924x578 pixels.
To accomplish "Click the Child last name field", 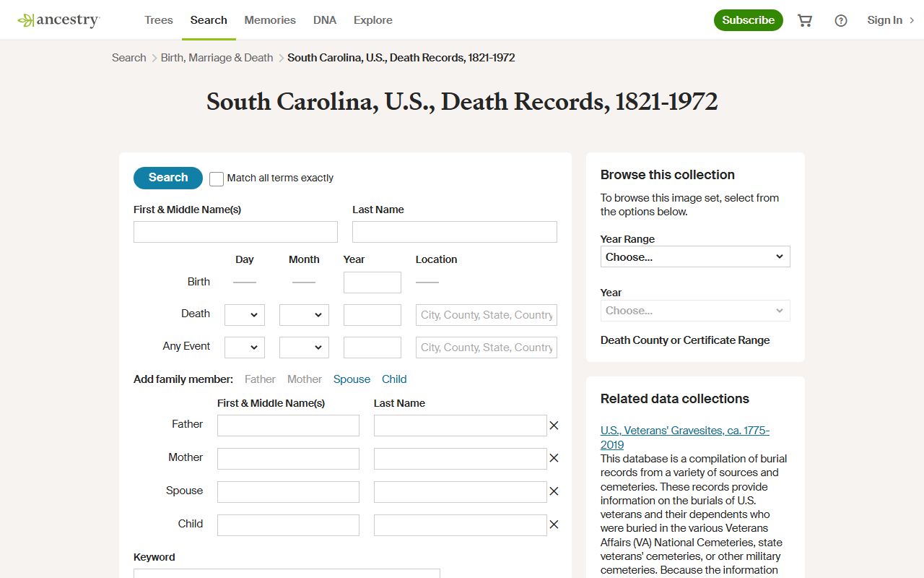I will pyautogui.click(x=461, y=525).
